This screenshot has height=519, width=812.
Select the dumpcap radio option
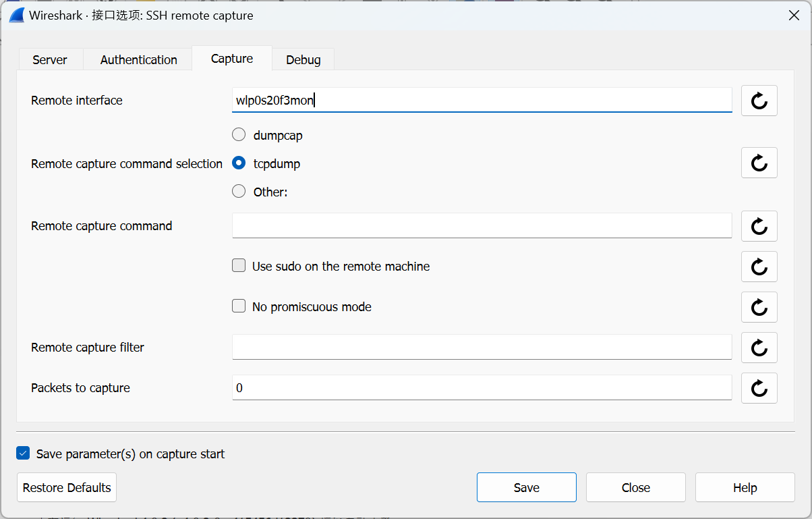pos(239,135)
